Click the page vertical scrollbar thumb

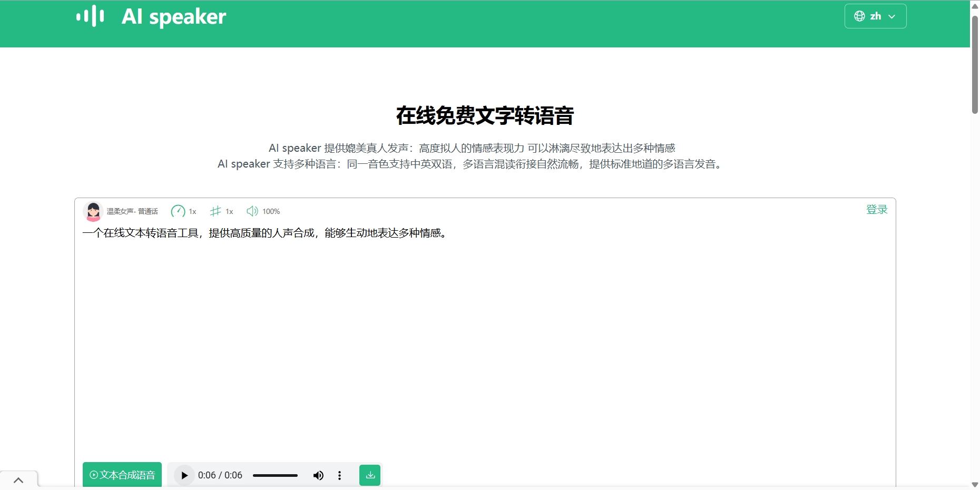tap(975, 64)
